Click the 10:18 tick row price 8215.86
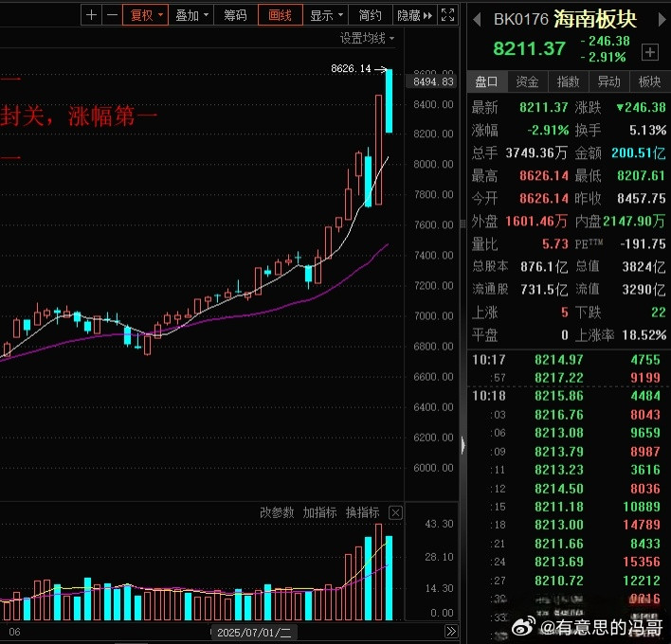671x644 pixels. click(x=559, y=396)
